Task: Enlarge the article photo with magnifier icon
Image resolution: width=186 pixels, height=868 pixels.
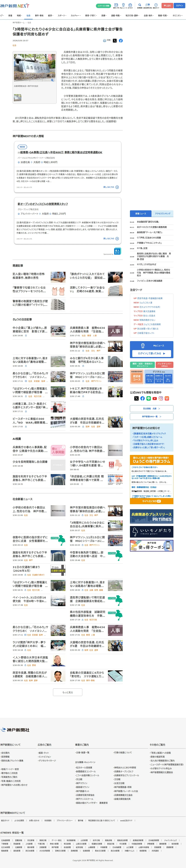Action: (52, 80)
